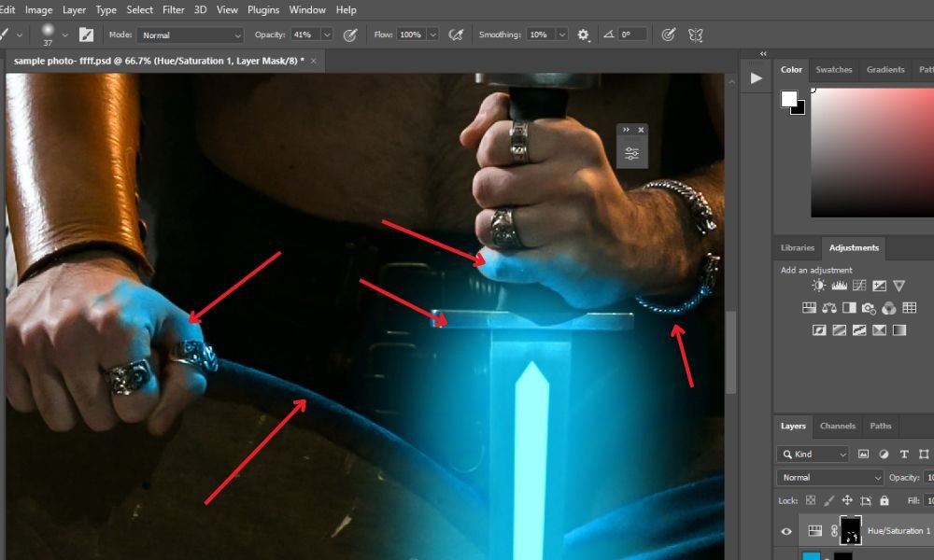The width and height of the screenshot is (934, 560).
Task: Click the link icon between layer and mask
Action: tap(834, 531)
